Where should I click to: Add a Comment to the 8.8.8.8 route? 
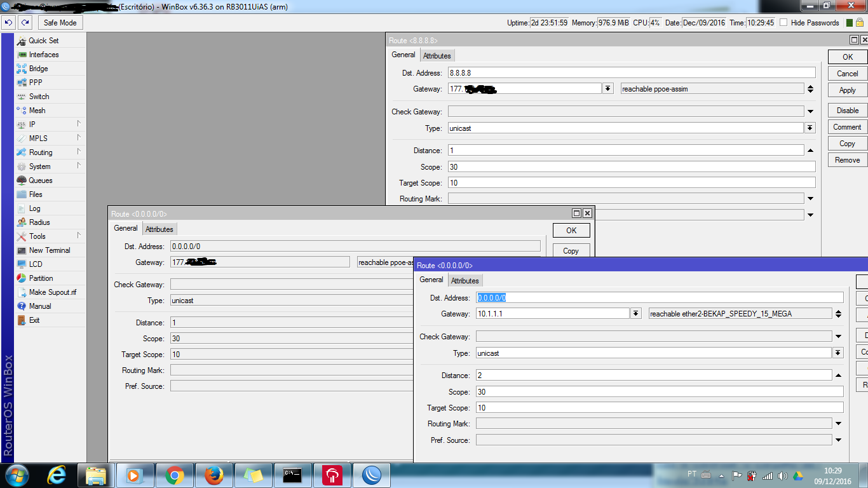point(848,127)
